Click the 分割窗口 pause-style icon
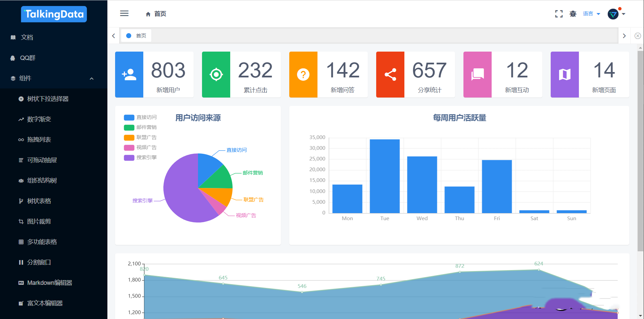This screenshot has height=319, width=644. click(x=21, y=262)
